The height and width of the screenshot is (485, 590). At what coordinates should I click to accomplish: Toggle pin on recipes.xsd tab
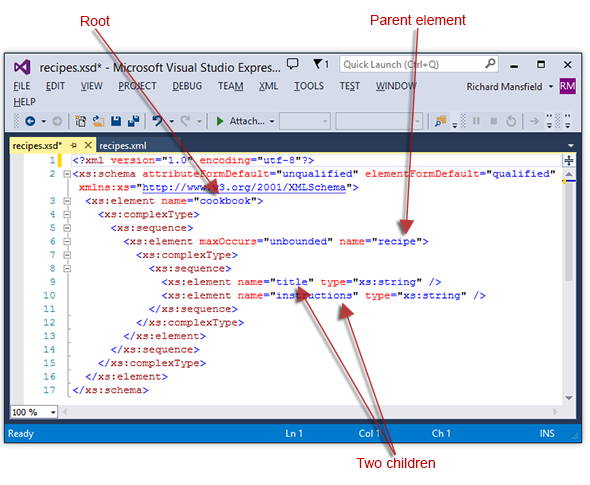(x=73, y=145)
